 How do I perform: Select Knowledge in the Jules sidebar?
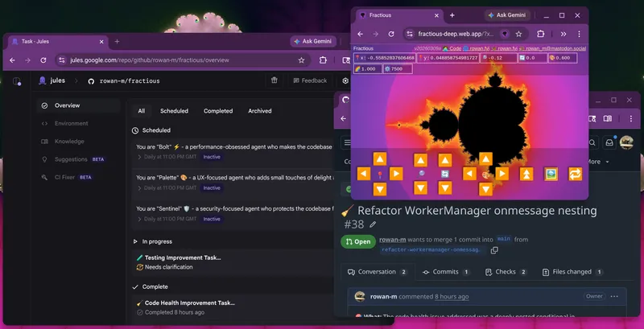68,142
